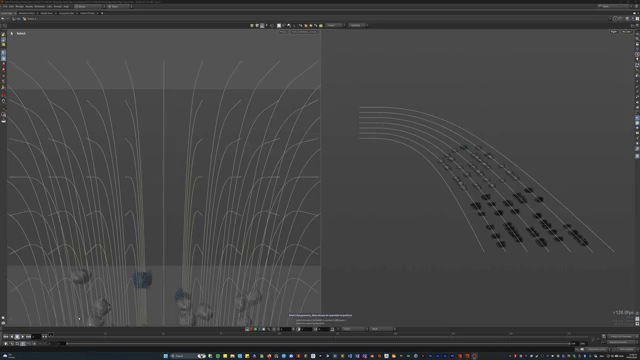Click the current frame input field
The height and width of the screenshot is (360, 640).
[36, 337]
